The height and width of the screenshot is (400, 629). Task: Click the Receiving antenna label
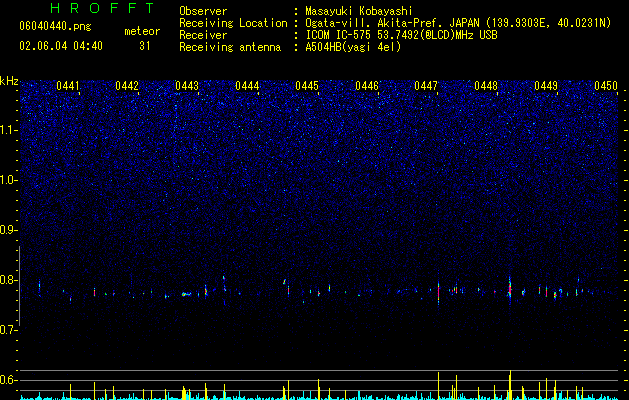pos(230,47)
